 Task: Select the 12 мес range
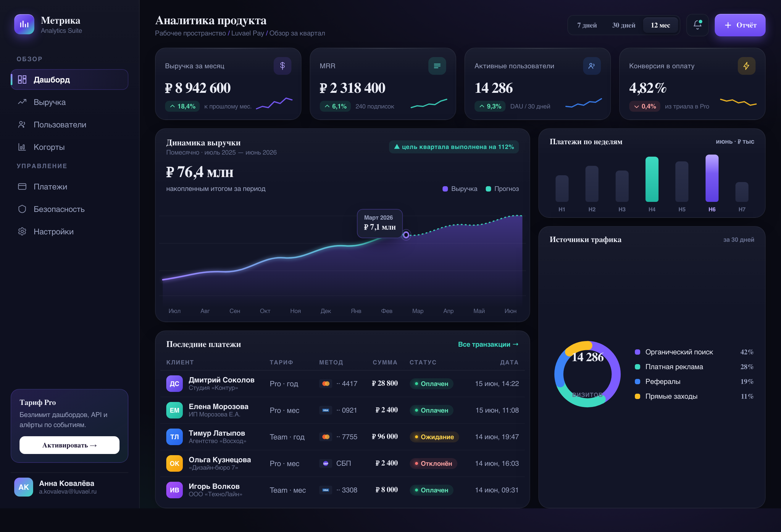point(660,25)
